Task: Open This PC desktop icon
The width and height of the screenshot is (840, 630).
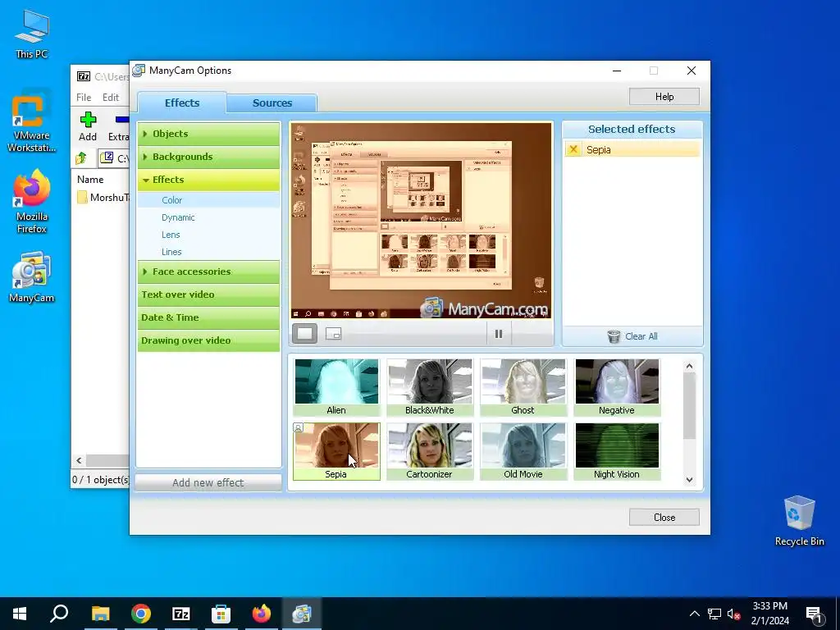Action: click(32, 34)
